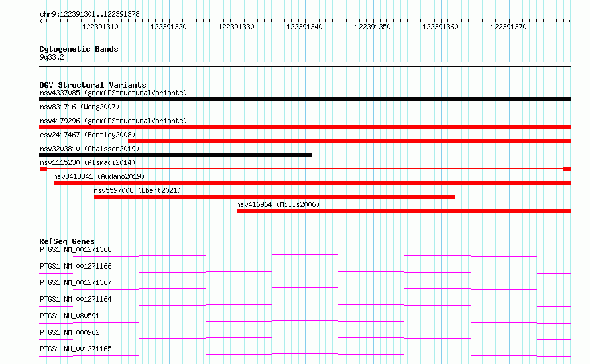The image size is (590, 364).
Task: Open transcript PTGS1|NM_080591
Action: (x=70, y=316)
